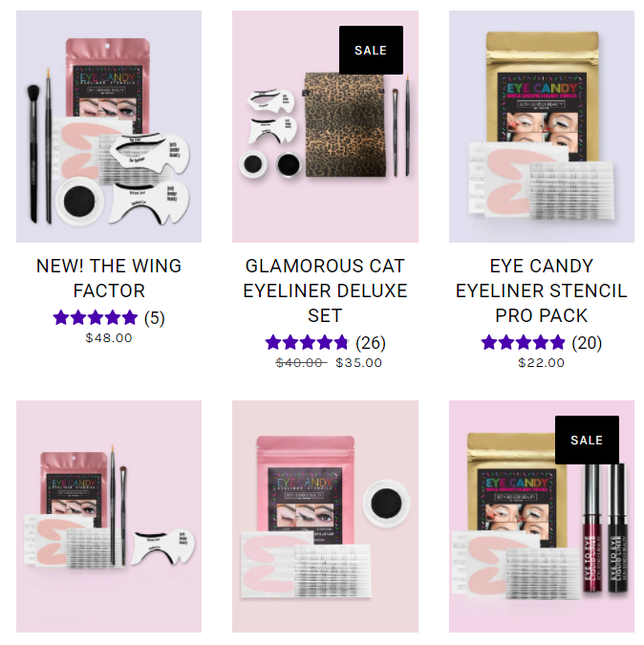The width and height of the screenshot is (644, 645).
Task: Click the NEW! THE WING FACTOR title
Action: 109,278
